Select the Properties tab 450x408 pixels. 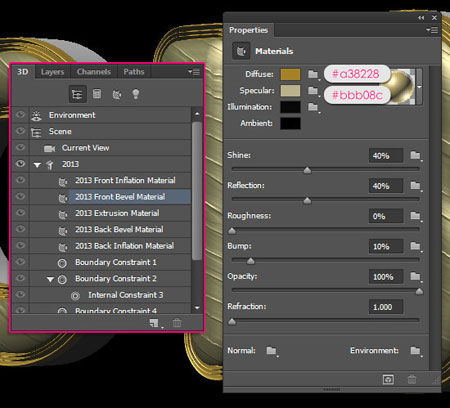click(248, 30)
